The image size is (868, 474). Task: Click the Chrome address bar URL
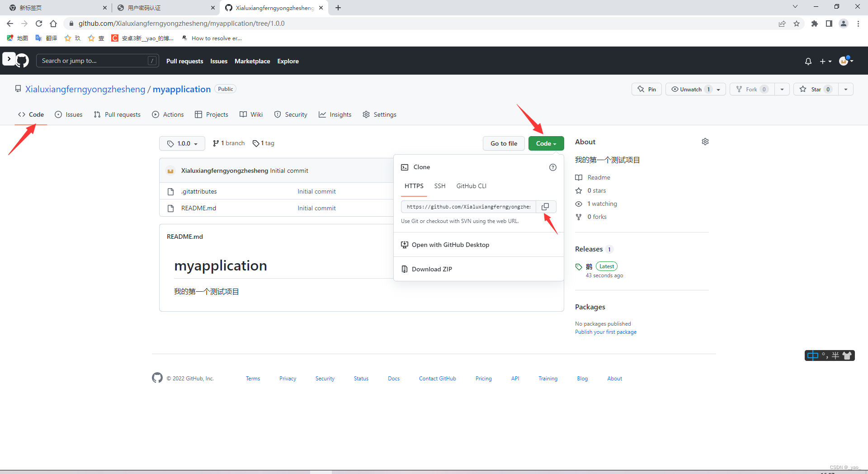point(181,24)
